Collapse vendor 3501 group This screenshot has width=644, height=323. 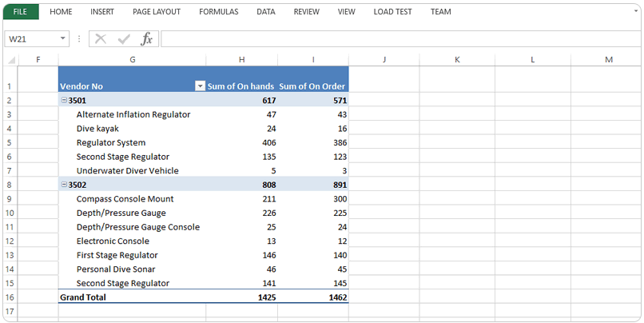(64, 100)
